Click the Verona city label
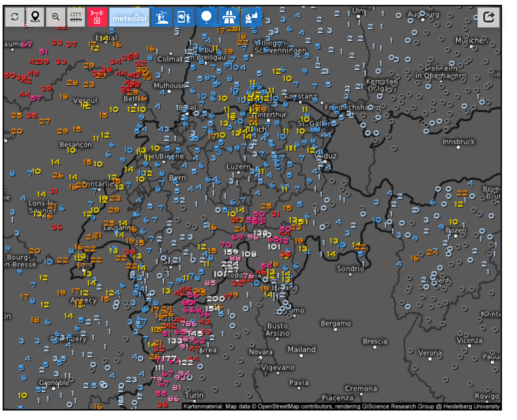 (430, 353)
